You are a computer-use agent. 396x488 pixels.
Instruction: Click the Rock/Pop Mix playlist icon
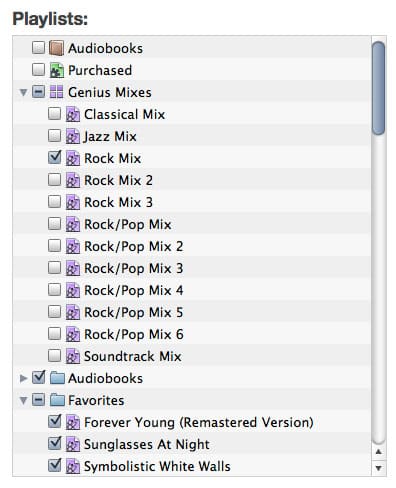coord(72,224)
